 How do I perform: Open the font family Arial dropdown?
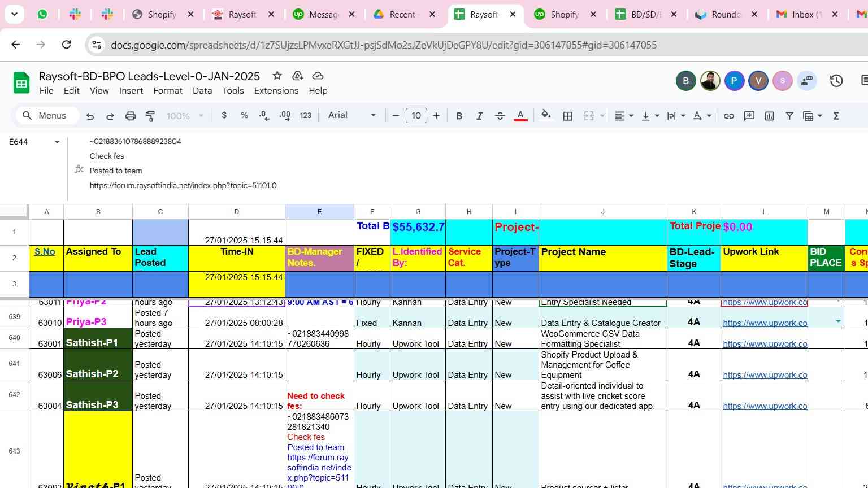tap(352, 115)
